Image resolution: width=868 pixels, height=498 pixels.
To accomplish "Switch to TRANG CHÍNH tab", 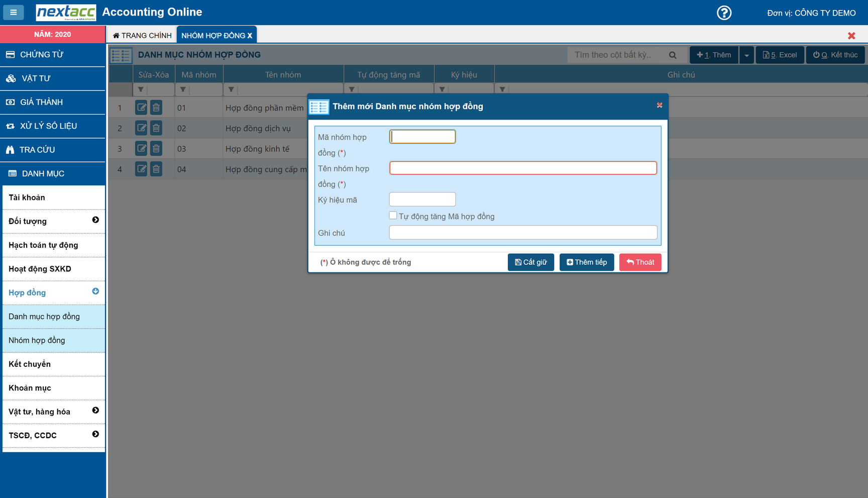I will tap(142, 35).
